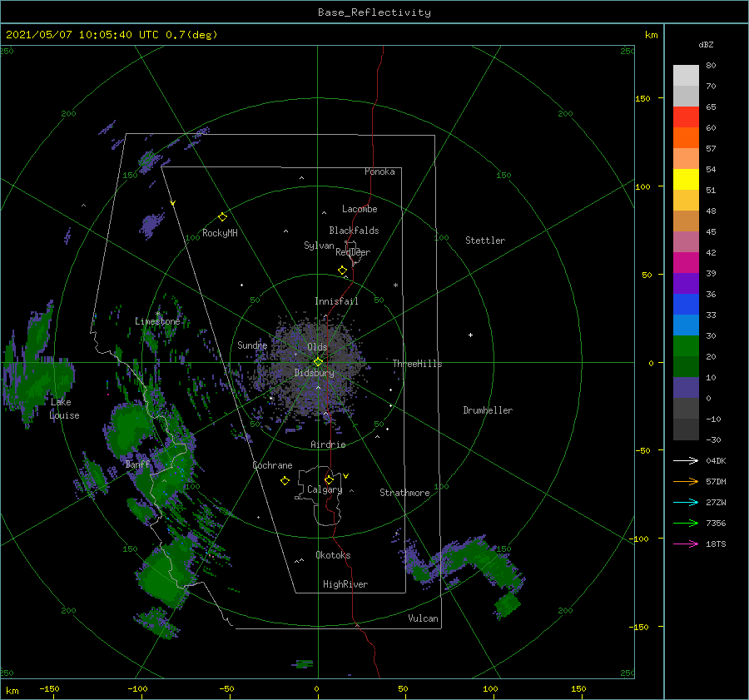Click the cyan 27ZW arrow legend icon
The height and width of the screenshot is (700, 749).
(686, 502)
